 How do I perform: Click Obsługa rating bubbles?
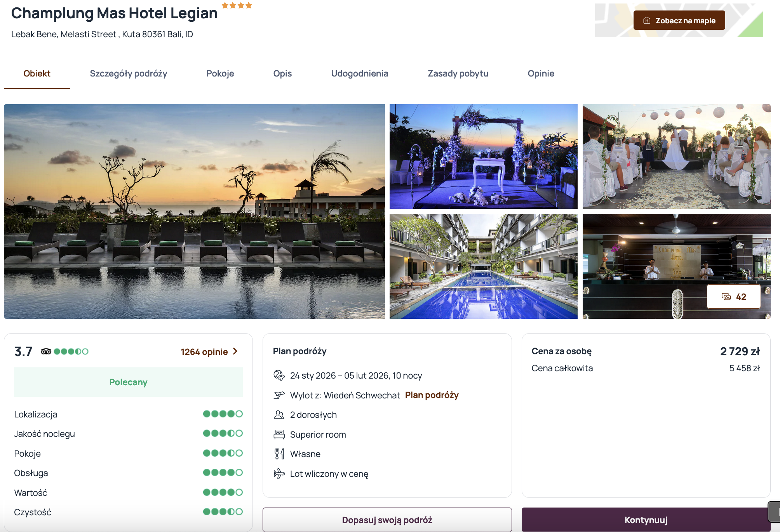(x=223, y=473)
